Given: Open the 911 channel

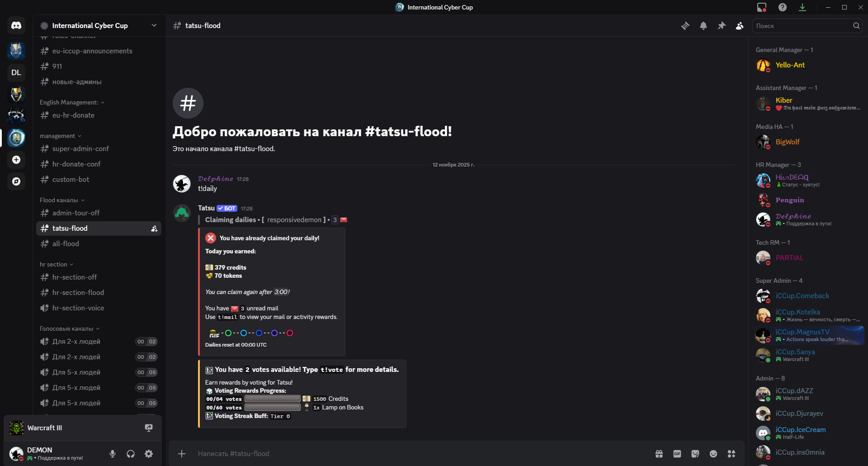Looking at the screenshot, I should [x=99, y=67].
